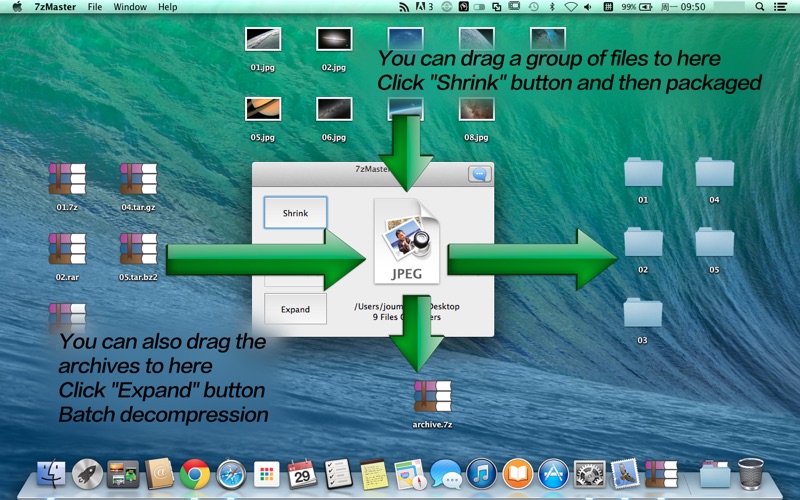
Task: Select the 02.jpg galaxy thumbnail
Action: pyautogui.click(x=334, y=39)
